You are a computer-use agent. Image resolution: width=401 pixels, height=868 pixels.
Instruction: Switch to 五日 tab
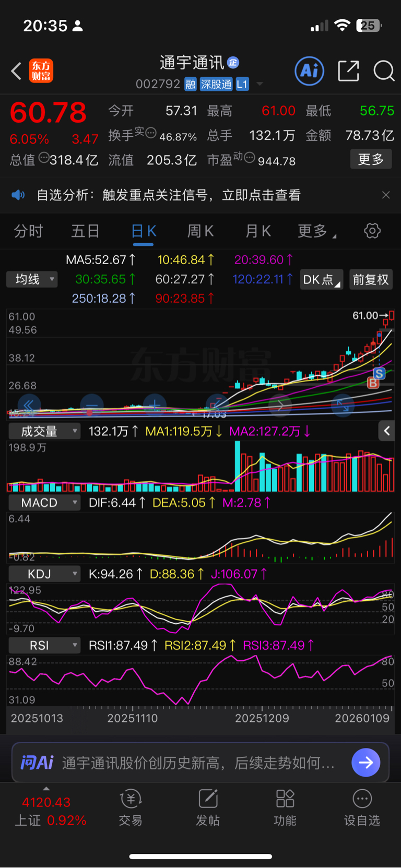(85, 231)
